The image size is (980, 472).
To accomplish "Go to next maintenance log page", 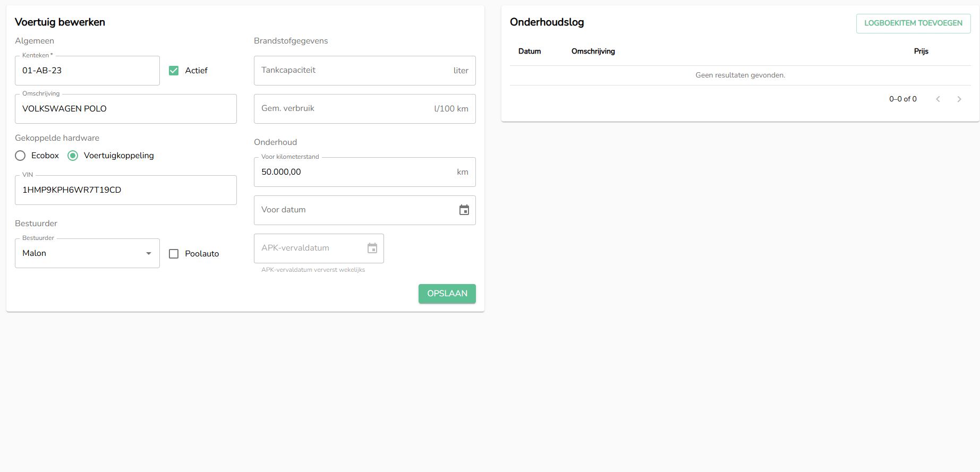I will (959, 99).
